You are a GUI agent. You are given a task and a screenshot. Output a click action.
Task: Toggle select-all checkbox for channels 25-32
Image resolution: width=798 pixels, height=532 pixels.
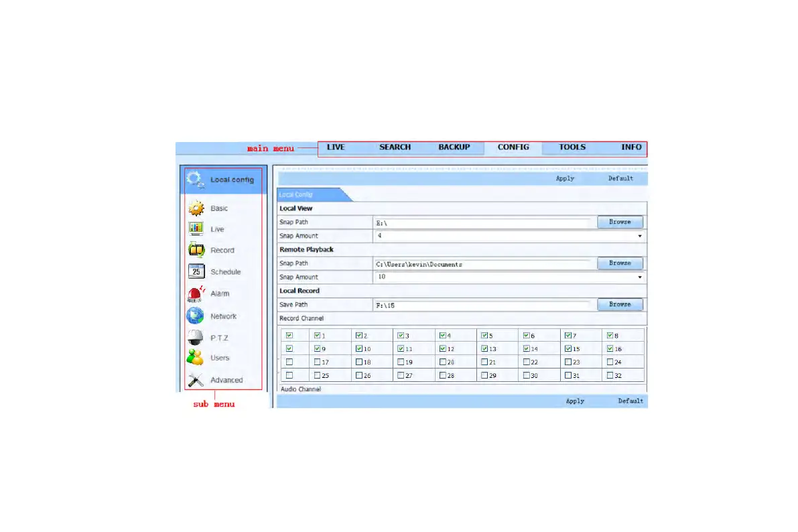click(289, 375)
